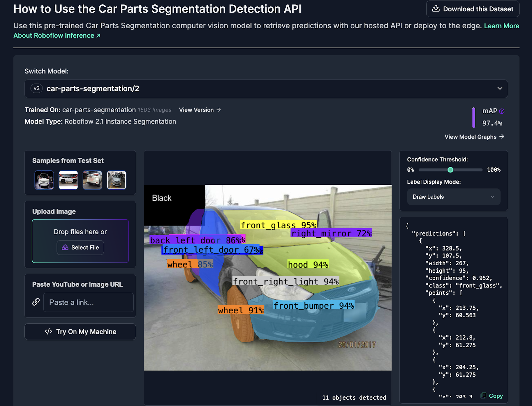Click the upload icon in Select File

coord(65,248)
